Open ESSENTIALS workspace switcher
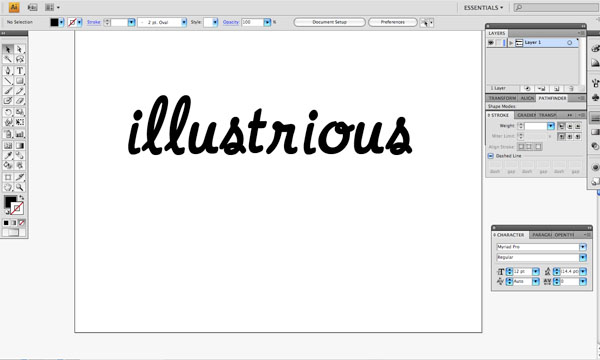This screenshot has width=600, height=360. 483,8
